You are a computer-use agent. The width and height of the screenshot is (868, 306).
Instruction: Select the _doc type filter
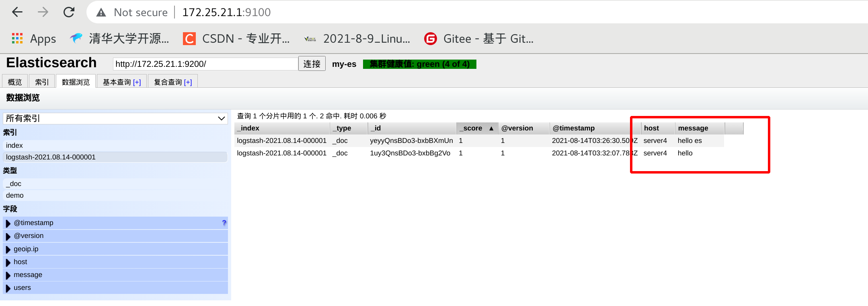(x=115, y=184)
